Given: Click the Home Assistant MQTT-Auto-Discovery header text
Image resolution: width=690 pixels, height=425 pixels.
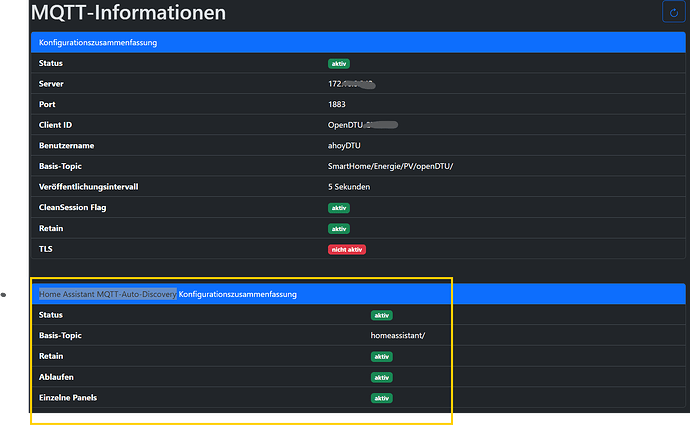Looking at the screenshot, I should tap(108, 294).
